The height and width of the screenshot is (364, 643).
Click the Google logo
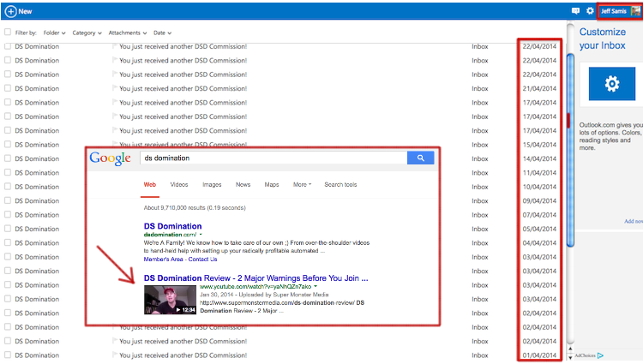tap(110, 158)
